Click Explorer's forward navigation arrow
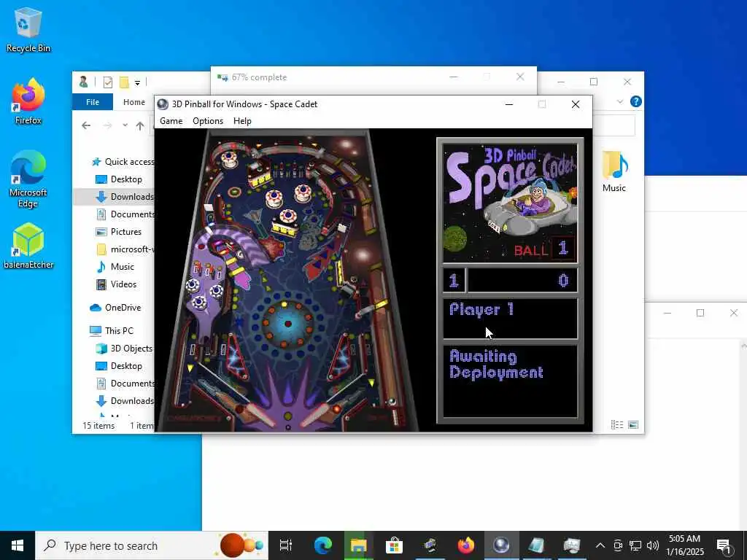 [108, 125]
